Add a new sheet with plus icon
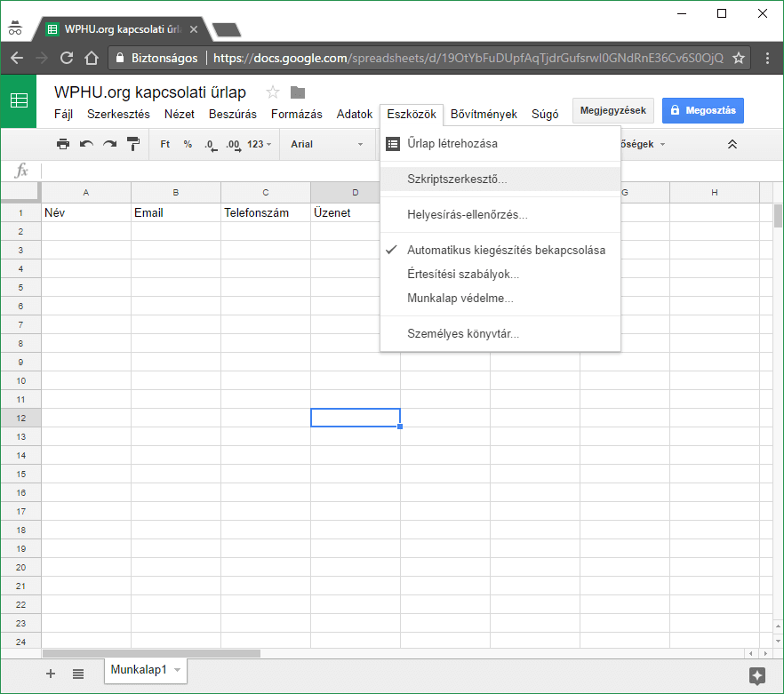The width and height of the screenshot is (784, 694). point(51,674)
